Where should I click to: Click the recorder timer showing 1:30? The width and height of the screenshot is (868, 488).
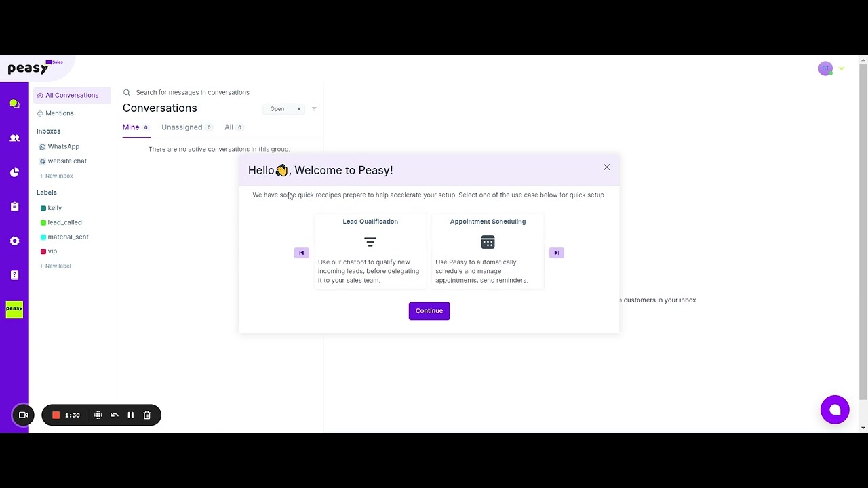pyautogui.click(x=73, y=415)
